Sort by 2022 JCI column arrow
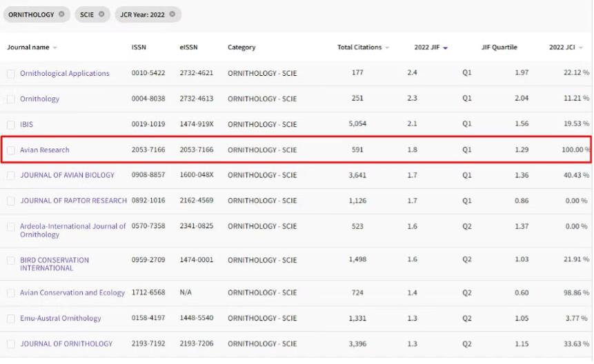Viewport: 594px width, 364px height. click(581, 48)
